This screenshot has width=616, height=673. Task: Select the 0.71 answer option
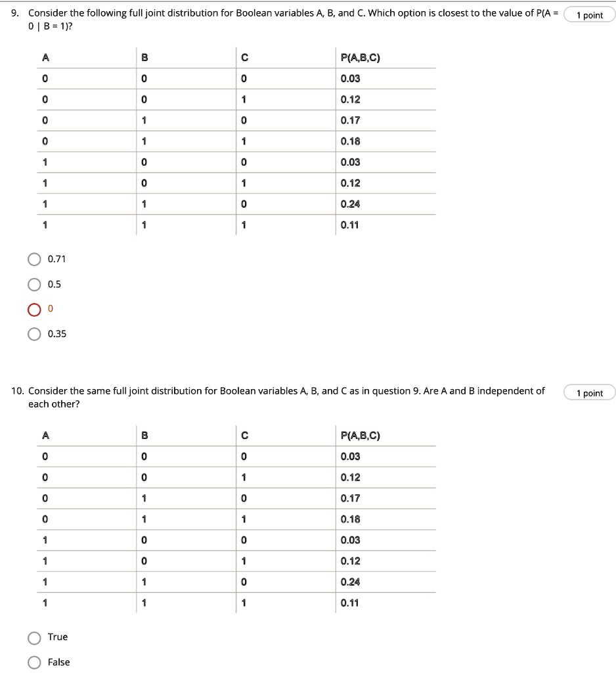coord(33,259)
